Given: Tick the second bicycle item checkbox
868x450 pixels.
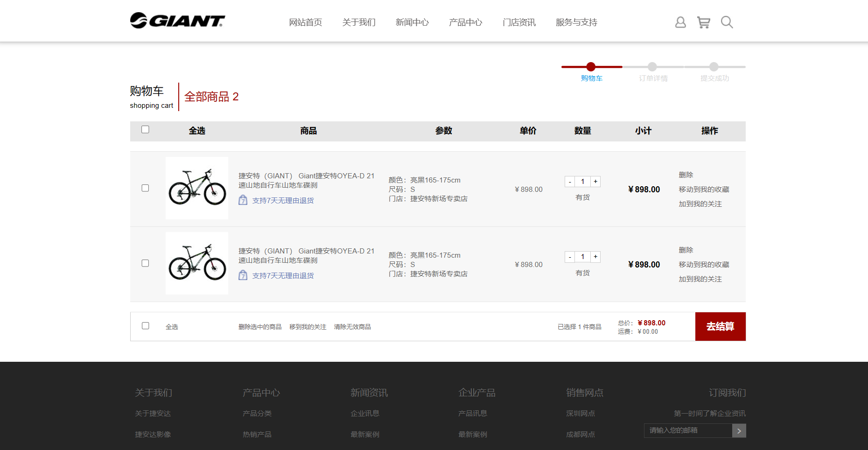Looking at the screenshot, I should pyautogui.click(x=145, y=263).
